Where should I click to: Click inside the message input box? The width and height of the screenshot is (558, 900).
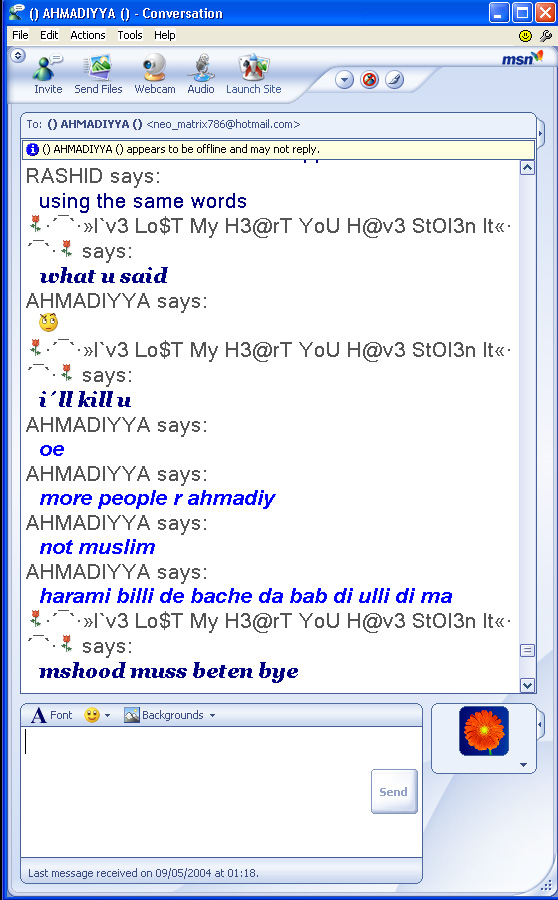click(195, 792)
